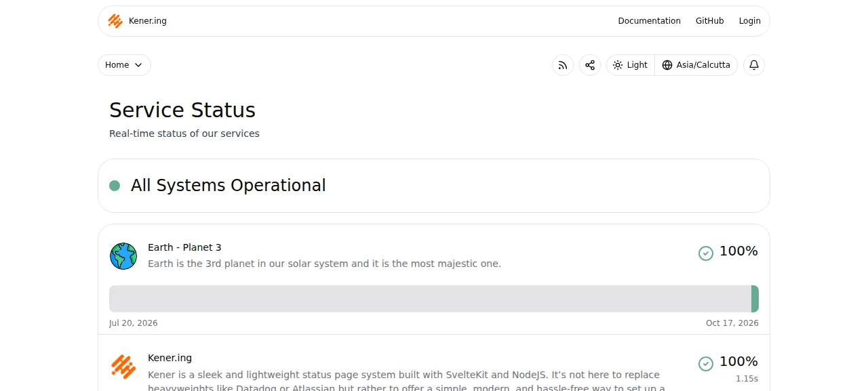
Task: Click the 1.15s response time value
Action: (x=747, y=379)
